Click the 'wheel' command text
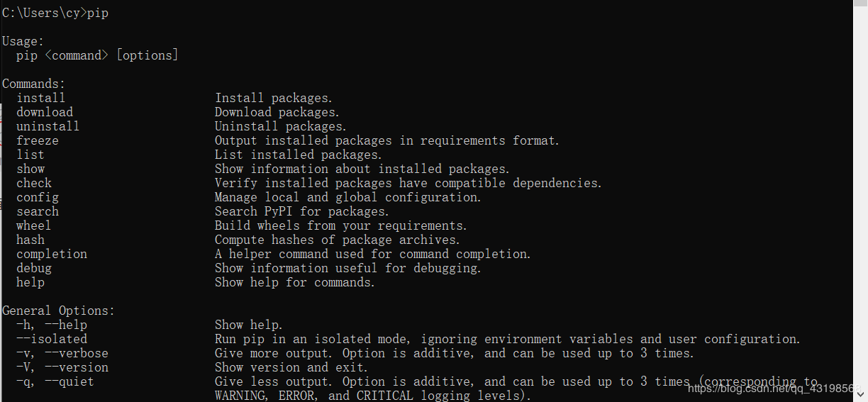Screen dimensions: 868x402 pyautogui.click(x=34, y=225)
